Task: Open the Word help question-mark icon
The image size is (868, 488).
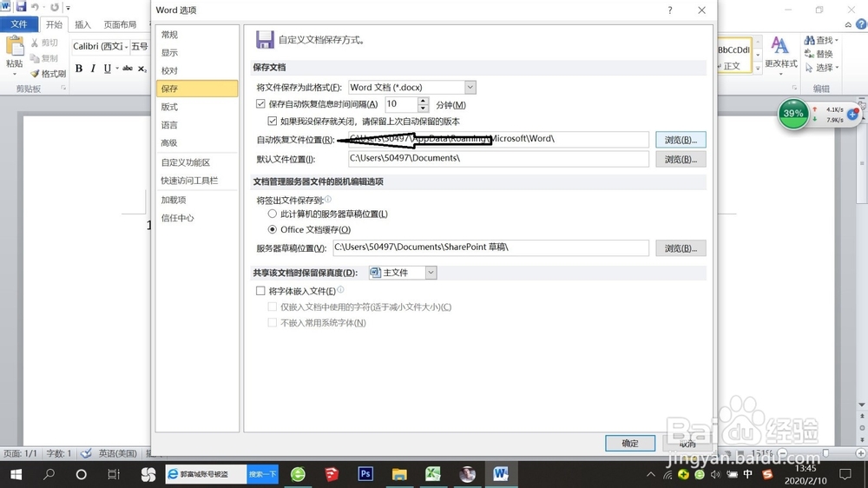Action: (x=861, y=24)
